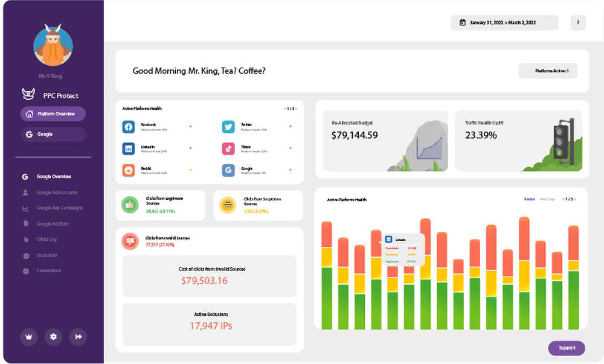Go to previous page of the bar chart
Screen dimensions: 604x364
[564, 199]
